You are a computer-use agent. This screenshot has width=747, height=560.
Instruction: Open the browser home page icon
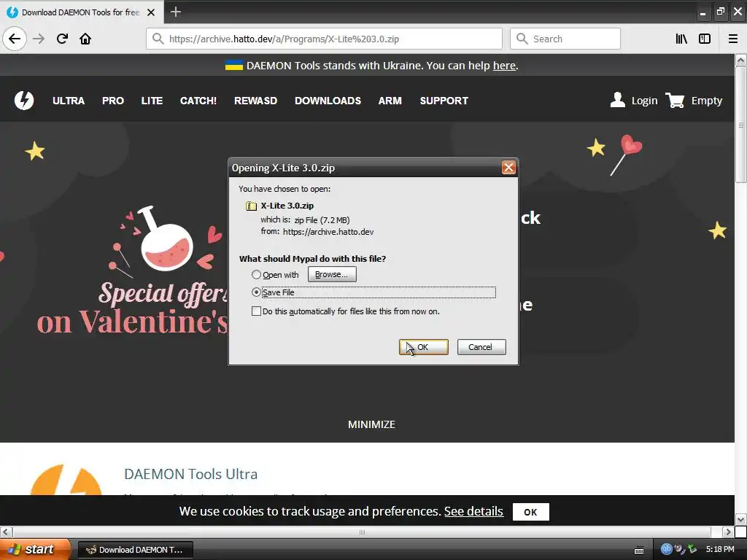pyautogui.click(x=85, y=39)
